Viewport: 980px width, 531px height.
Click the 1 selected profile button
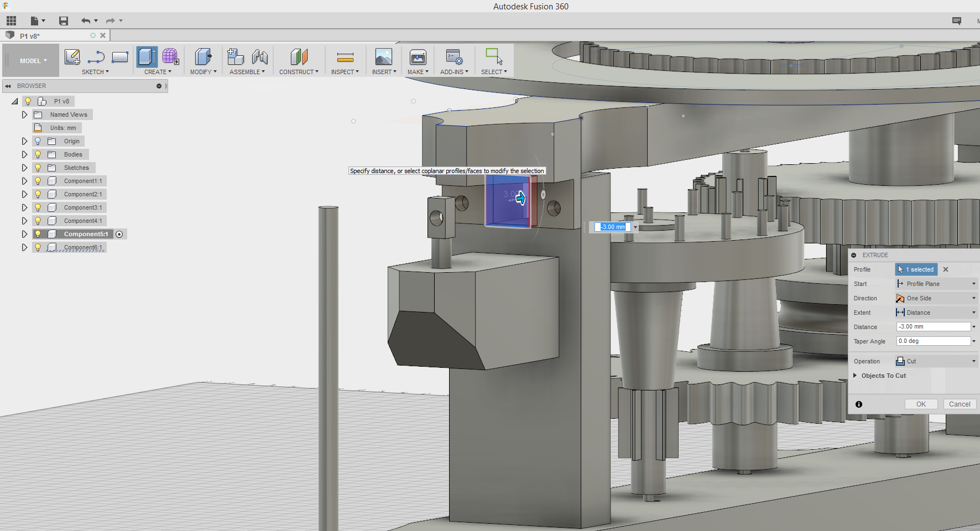(x=916, y=269)
